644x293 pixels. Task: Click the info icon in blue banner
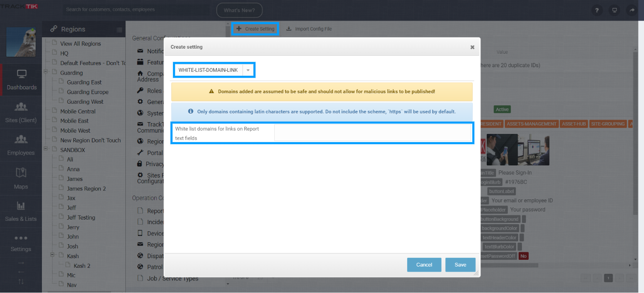click(x=191, y=112)
